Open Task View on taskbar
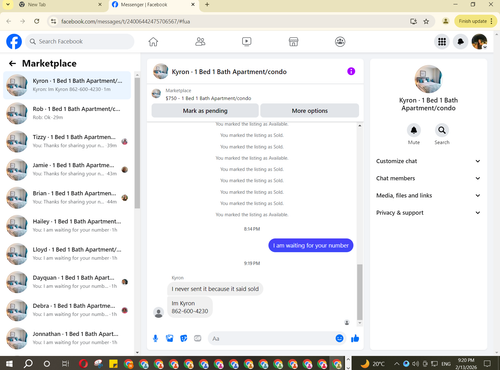500x370 pixels. tap(65, 363)
